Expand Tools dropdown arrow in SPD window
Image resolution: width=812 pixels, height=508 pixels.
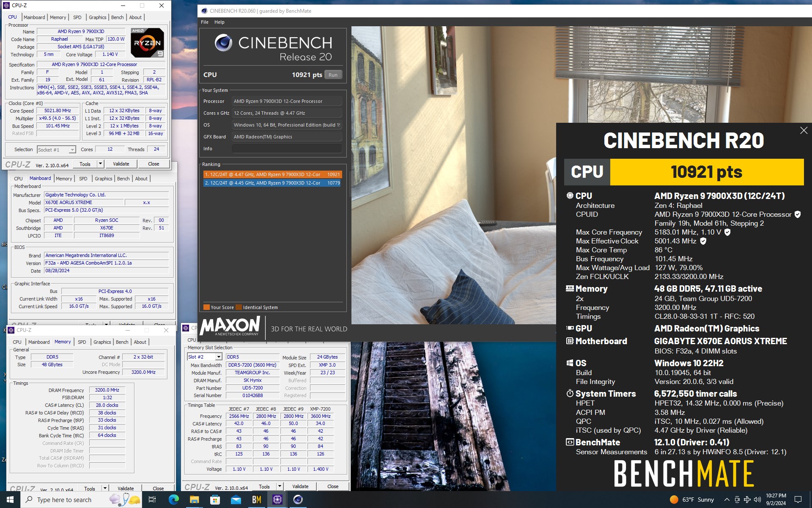pyautogui.click(x=280, y=486)
